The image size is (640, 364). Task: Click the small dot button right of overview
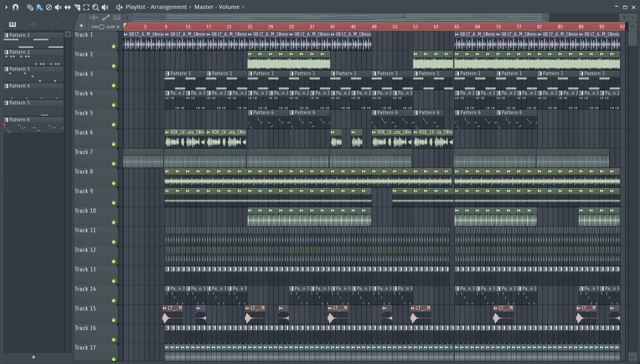(x=632, y=18)
